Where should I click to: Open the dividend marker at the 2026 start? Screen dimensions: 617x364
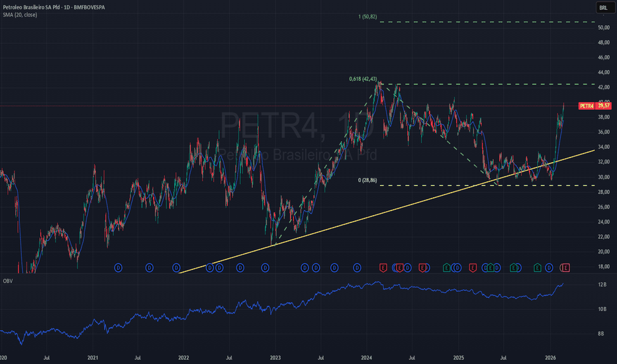(x=549, y=268)
